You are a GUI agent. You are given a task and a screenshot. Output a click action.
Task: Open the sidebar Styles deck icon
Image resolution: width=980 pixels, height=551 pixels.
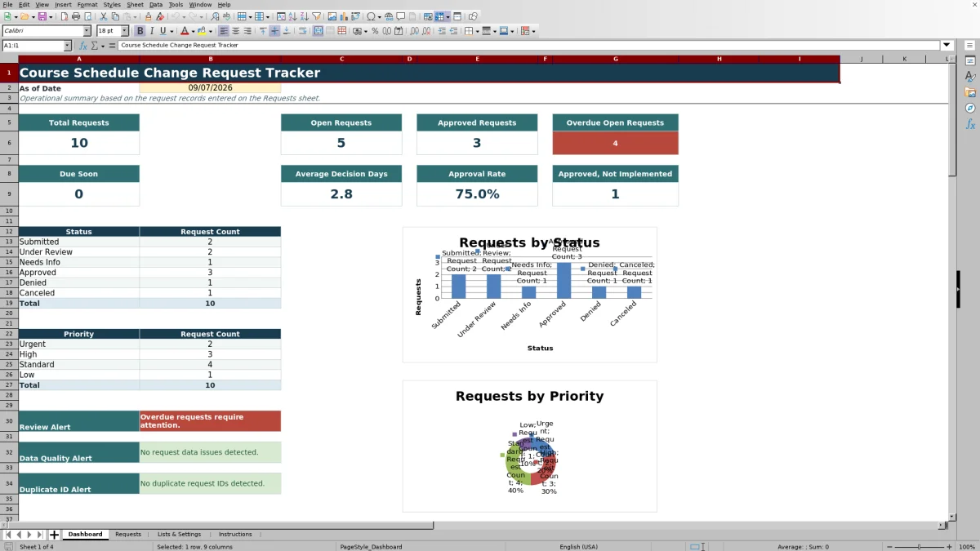970,77
